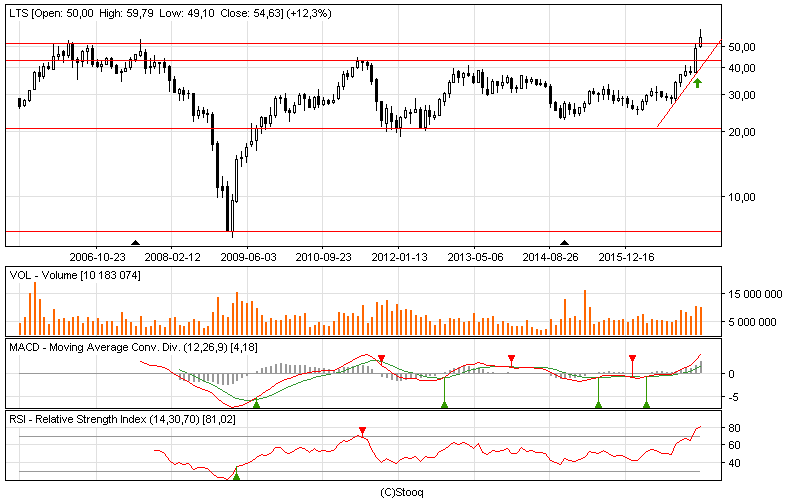The image size is (800, 500).
Task: Click the green buy arrow on price chart
Action: 697,83
